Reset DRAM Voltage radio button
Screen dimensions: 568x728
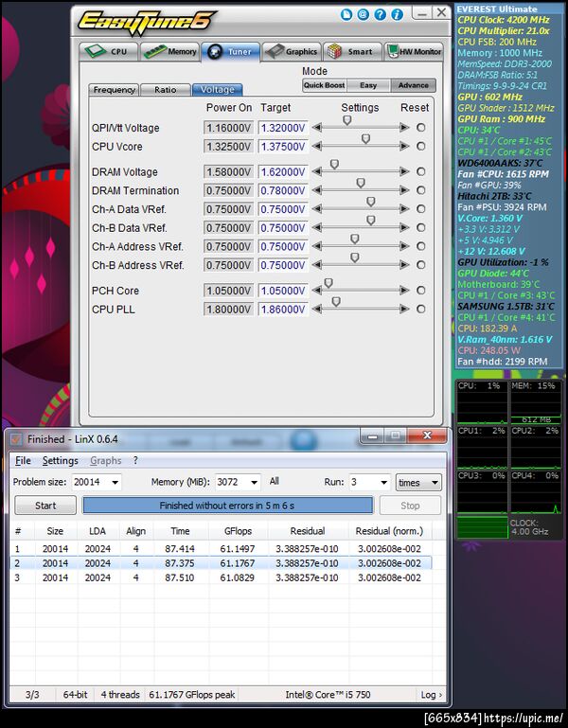click(x=420, y=171)
